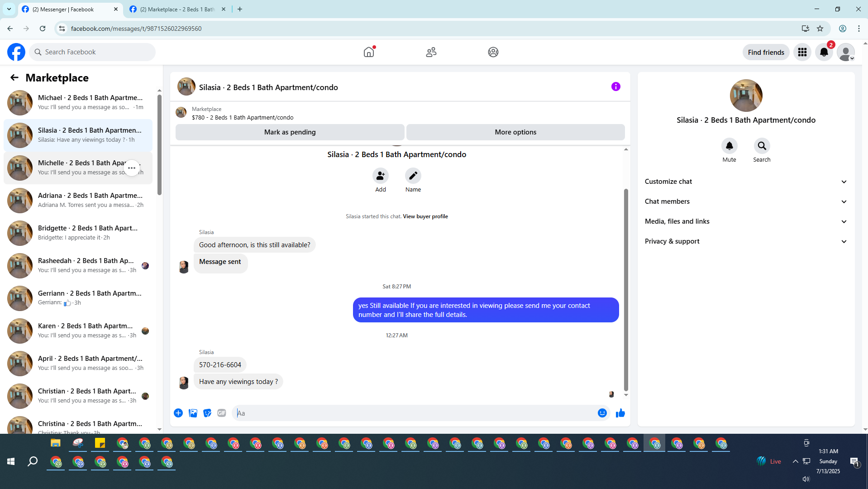Mute this conversation
The height and width of the screenshot is (489, 868).
[730, 146]
